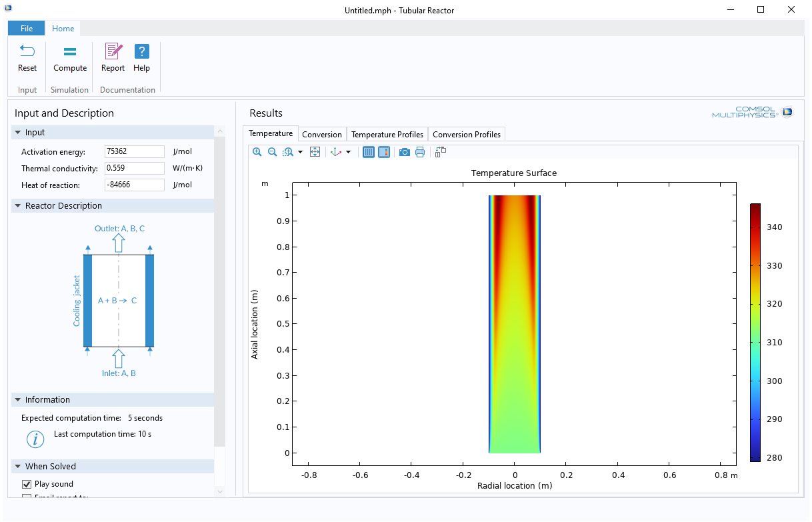812x522 pixels.
Task: Zoom out on the temperature plot
Action: click(272, 152)
